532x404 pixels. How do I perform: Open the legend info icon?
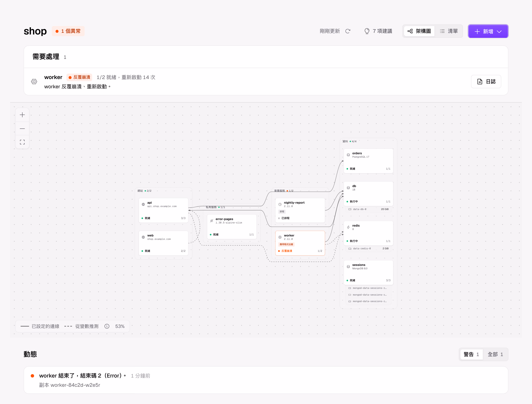pos(107,326)
